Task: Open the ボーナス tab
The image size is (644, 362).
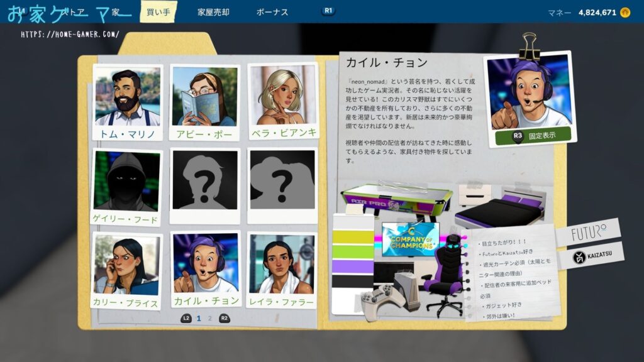Action: pos(272,12)
